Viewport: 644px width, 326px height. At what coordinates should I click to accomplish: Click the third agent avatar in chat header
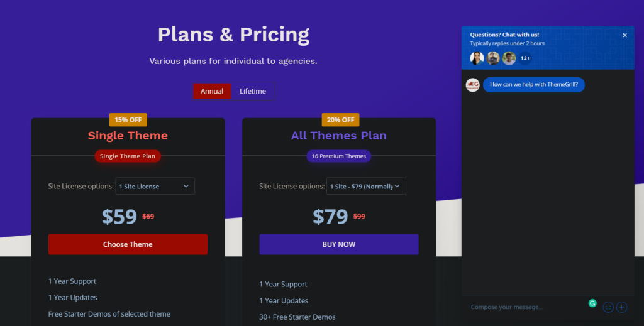pos(509,58)
